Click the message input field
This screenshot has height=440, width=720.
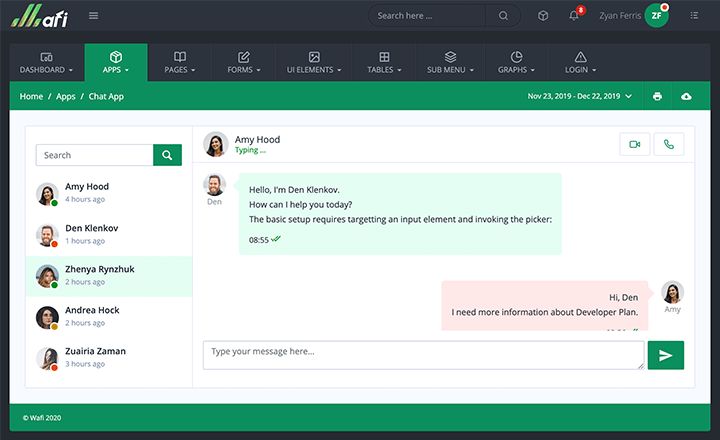click(423, 355)
